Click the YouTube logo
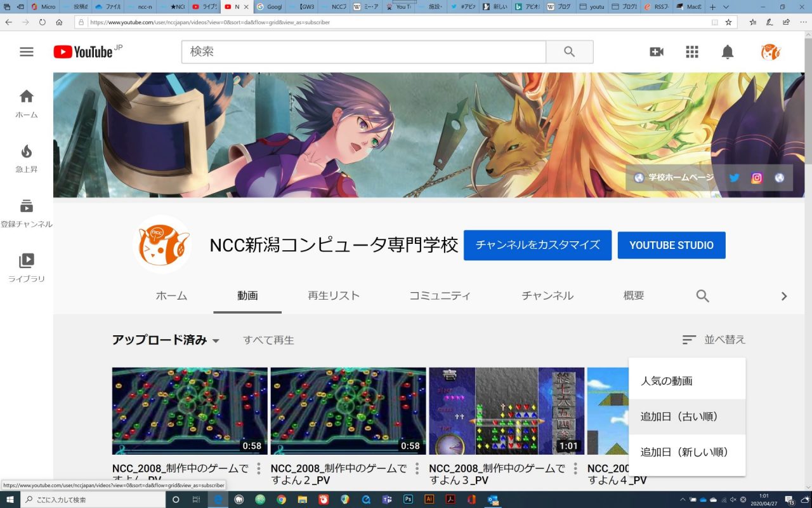This screenshot has height=508, width=812. tap(83, 52)
